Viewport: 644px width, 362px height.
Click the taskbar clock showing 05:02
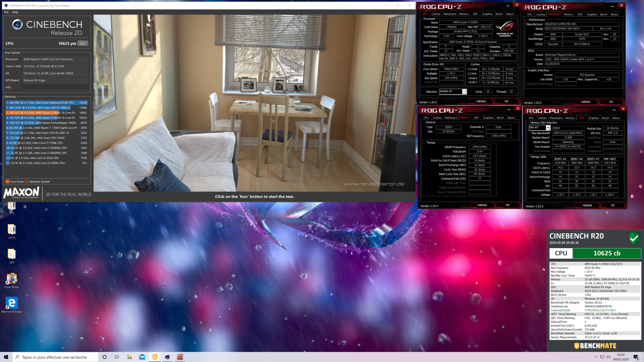pyautogui.click(x=621, y=357)
